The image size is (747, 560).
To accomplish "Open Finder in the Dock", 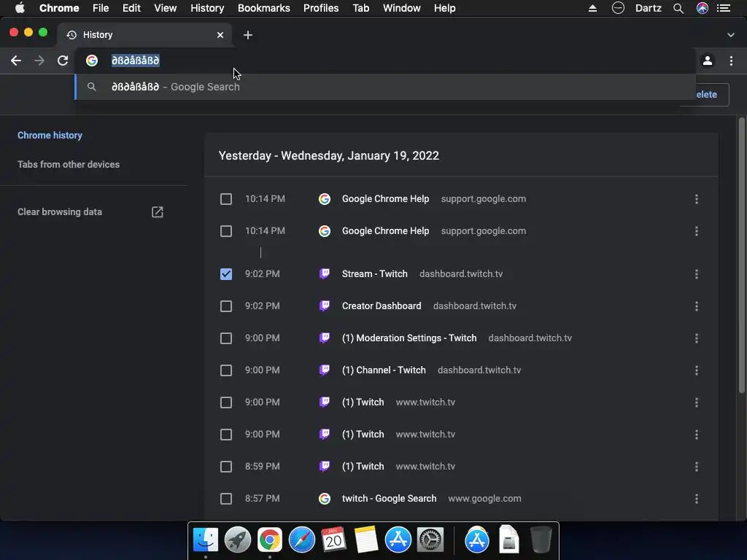I will [206, 540].
